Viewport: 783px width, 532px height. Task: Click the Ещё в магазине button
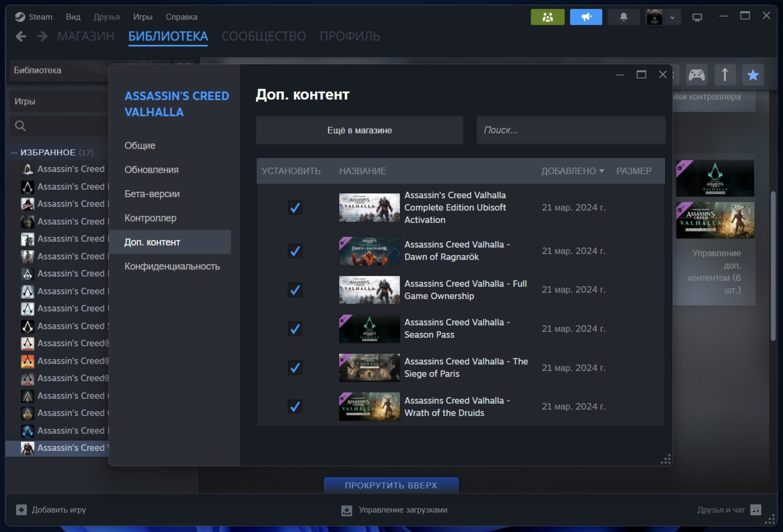[x=359, y=130]
